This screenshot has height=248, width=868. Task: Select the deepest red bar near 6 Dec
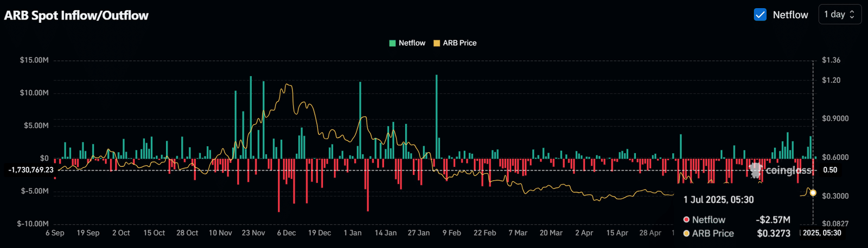(279, 185)
